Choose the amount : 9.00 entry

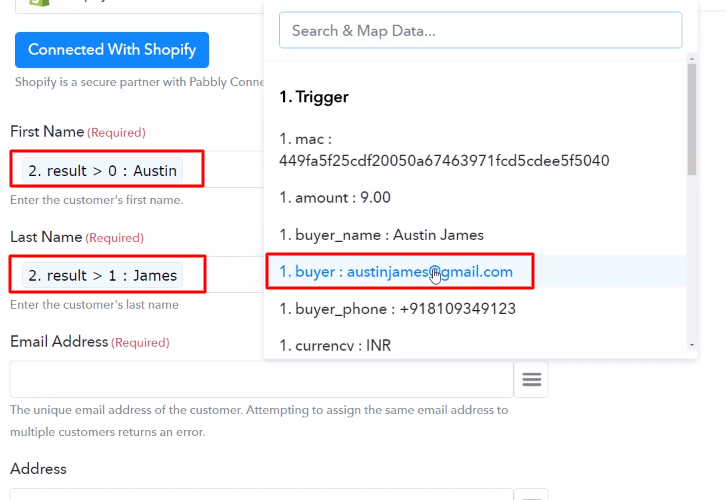[334, 198]
